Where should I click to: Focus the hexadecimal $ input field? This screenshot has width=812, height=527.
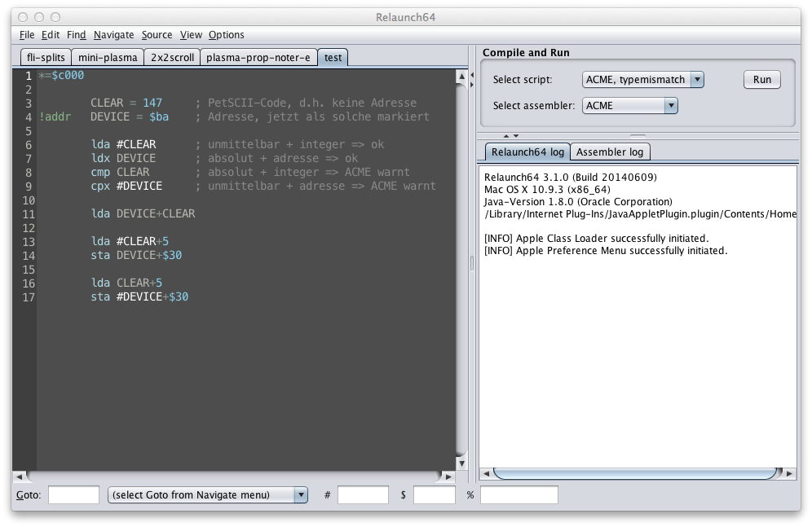point(434,495)
